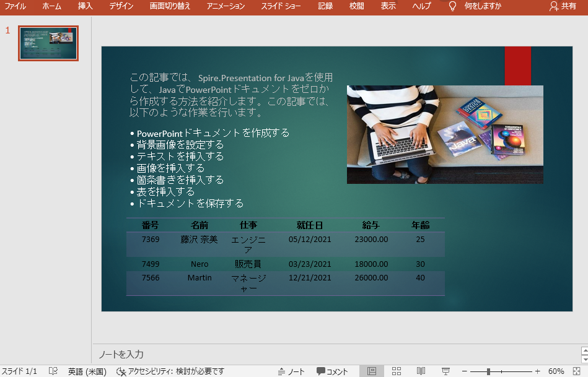Open the 表示 tab
This screenshot has height=377, width=588.
[x=388, y=6]
